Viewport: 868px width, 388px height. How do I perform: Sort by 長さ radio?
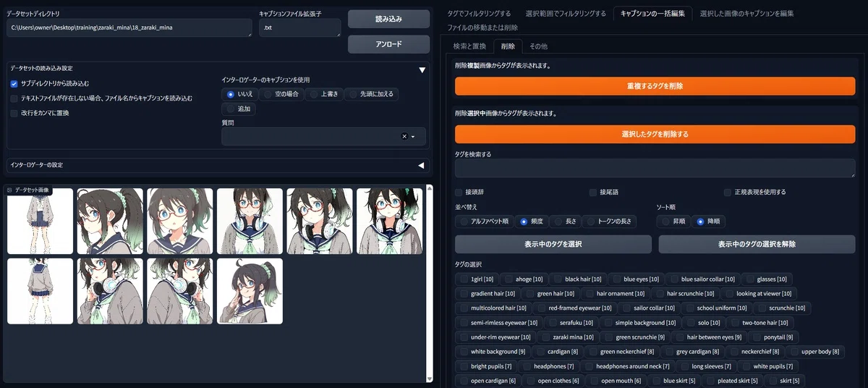click(566, 222)
